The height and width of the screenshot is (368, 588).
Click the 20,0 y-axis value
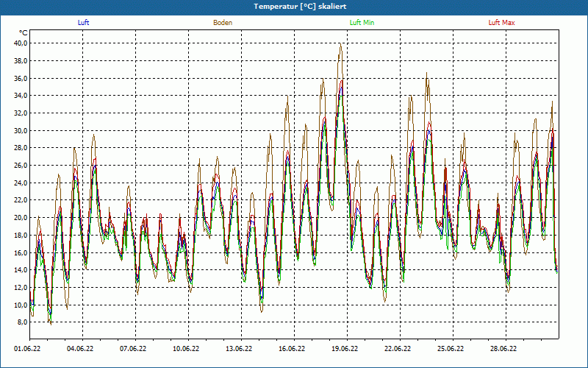pos(21,218)
